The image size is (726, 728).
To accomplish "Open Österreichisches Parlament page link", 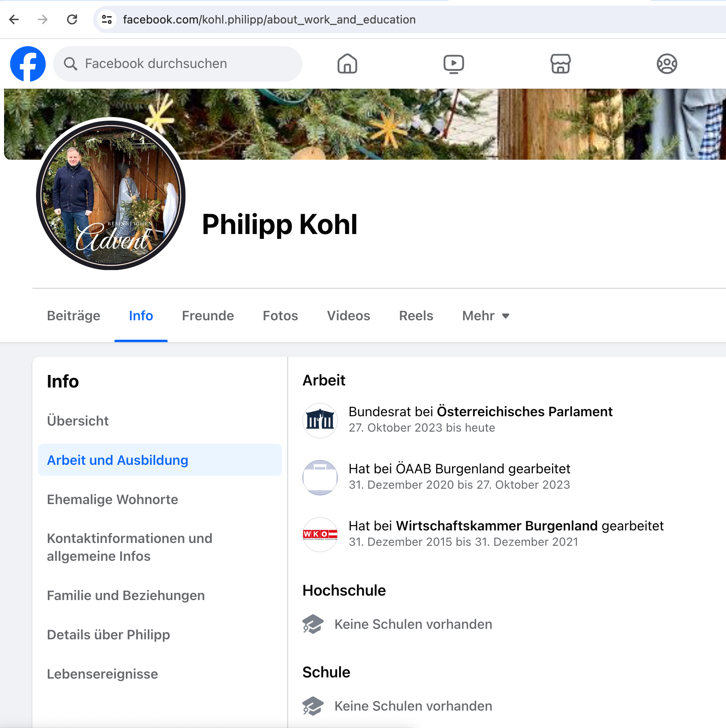I will tap(524, 411).
